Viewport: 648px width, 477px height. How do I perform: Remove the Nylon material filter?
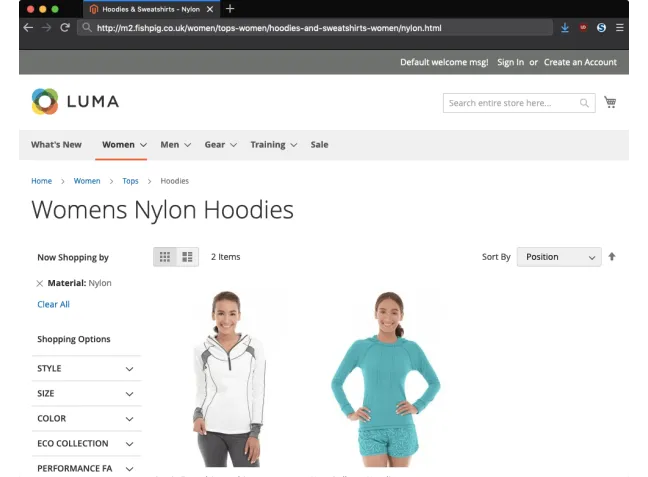point(40,284)
